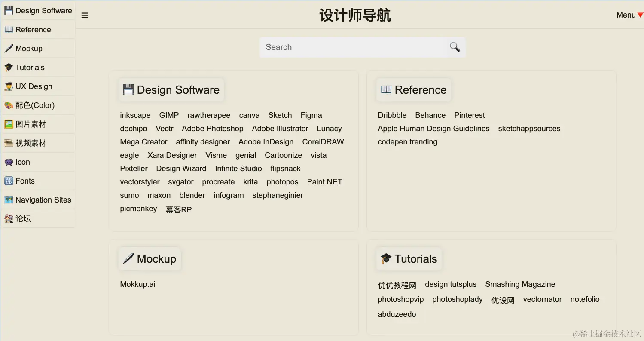
Task: Click the CorelDRAW link
Action: tap(323, 142)
